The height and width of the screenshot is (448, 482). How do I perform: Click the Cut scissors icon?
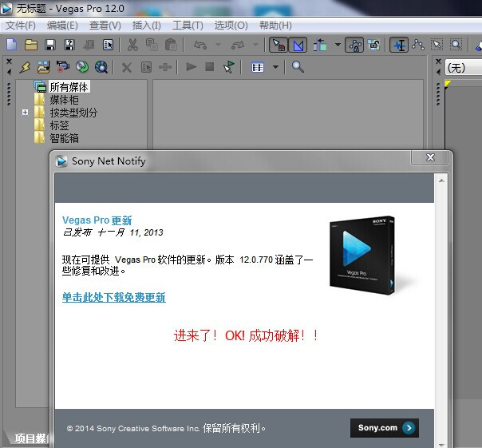click(x=132, y=45)
